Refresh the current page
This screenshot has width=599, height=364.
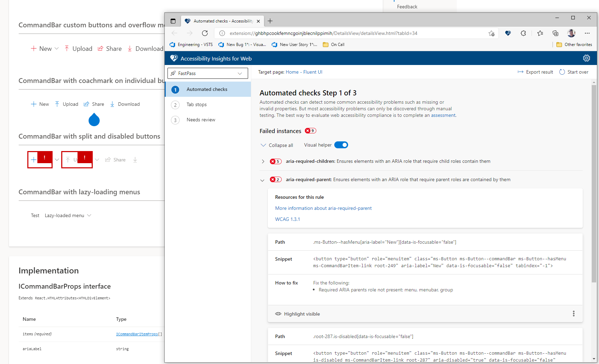(205, 33)
